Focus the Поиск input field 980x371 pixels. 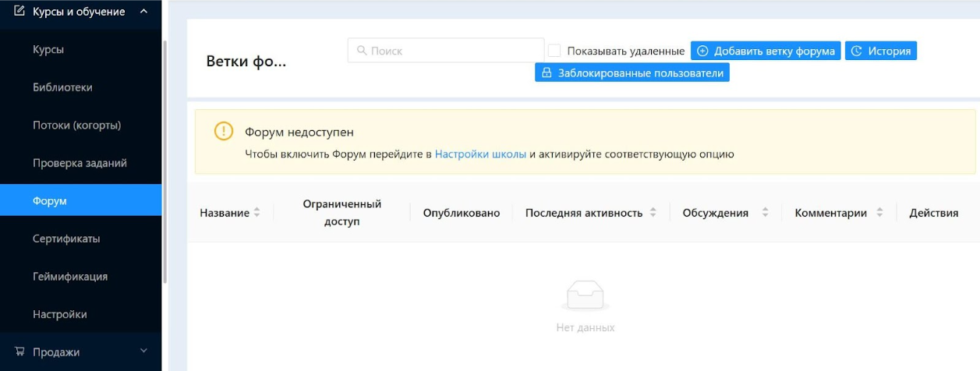452,51
